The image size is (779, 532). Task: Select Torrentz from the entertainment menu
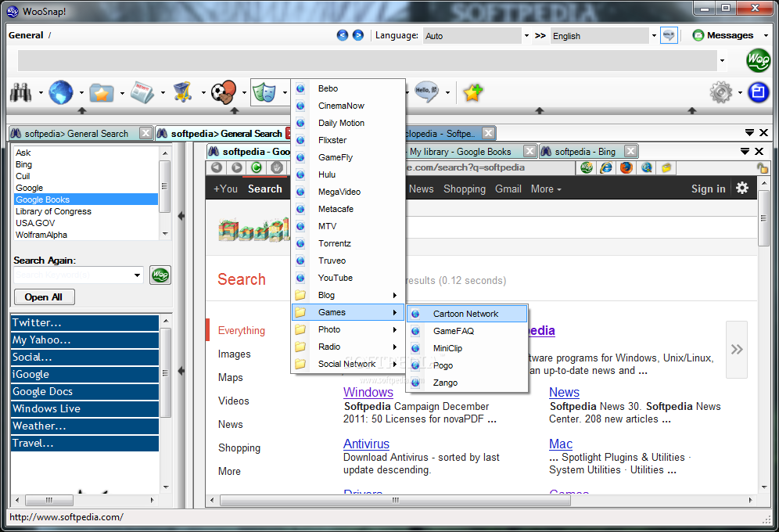pos(348,243)
